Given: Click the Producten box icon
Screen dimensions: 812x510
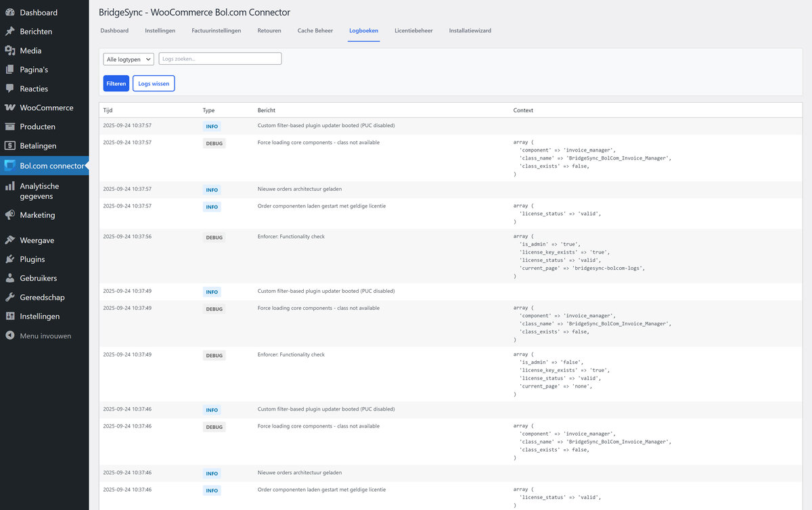Looking at the screenshot, I should pyautogui.click(x=9, y=126).
